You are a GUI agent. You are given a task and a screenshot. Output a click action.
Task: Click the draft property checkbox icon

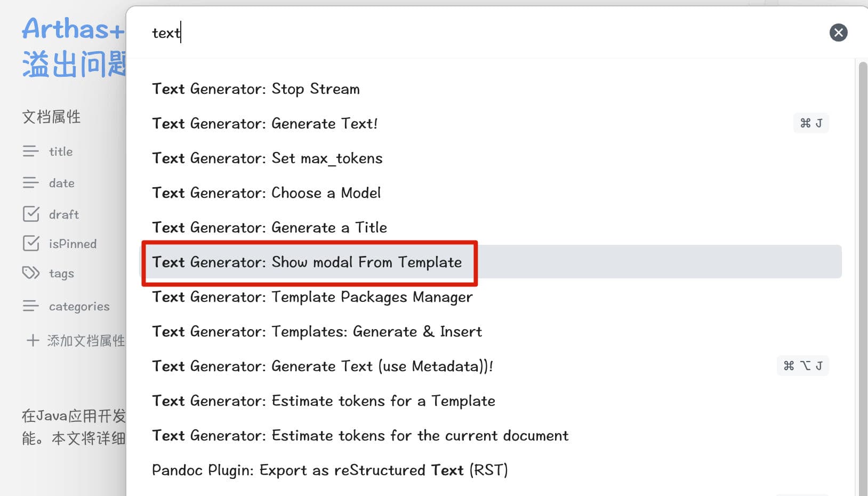[x=31, y=214]
